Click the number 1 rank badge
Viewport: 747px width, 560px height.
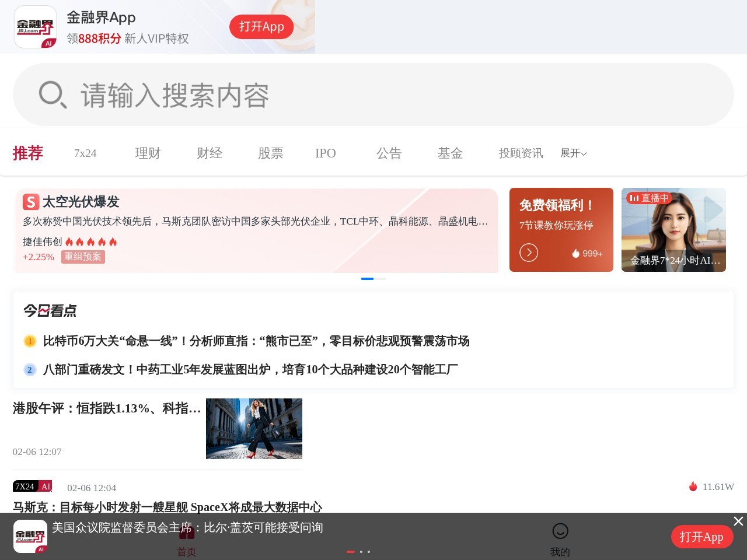pos(30,341)
